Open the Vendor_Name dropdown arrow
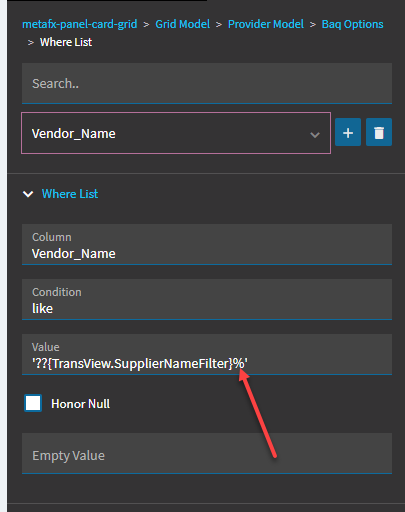This screenshot has height=512, width=405. tap(315, 135)
